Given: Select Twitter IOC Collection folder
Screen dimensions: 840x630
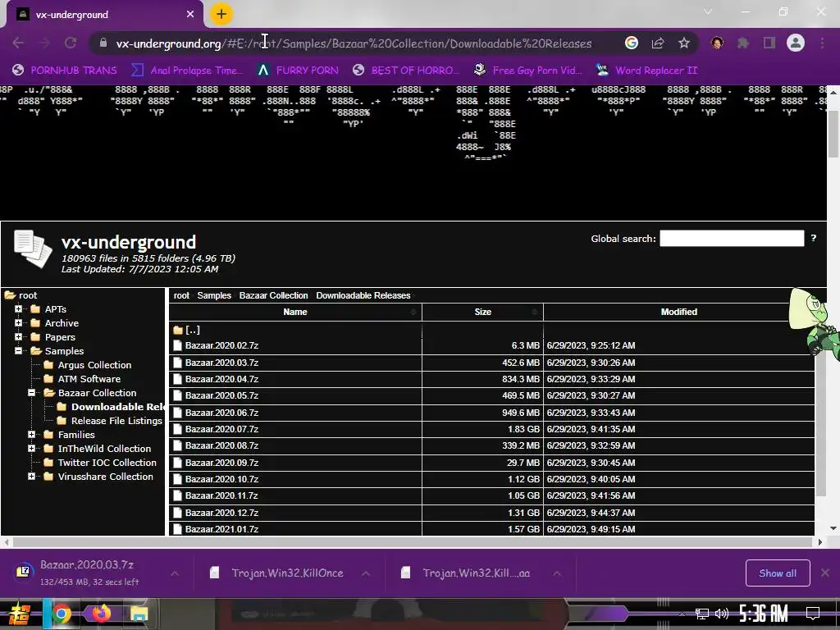Looking at the screenshot, I should (x=107, y=463).
